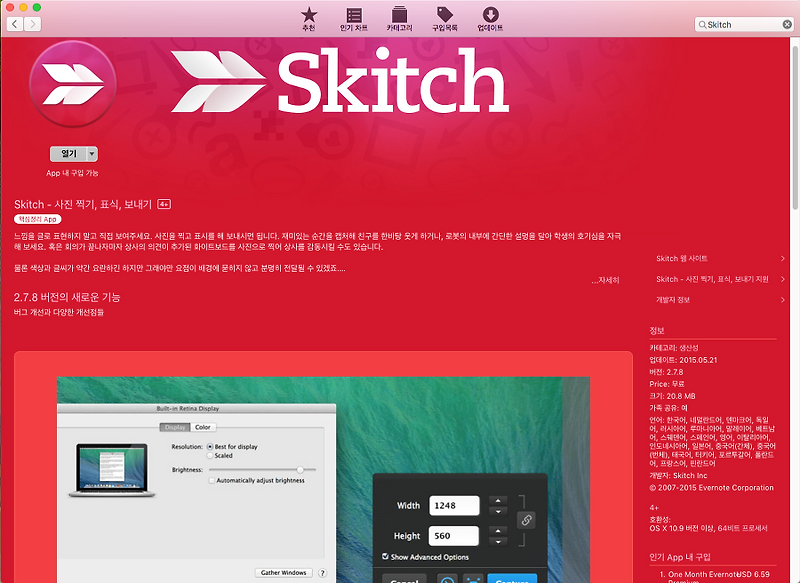Viewport: 800px width, 583px height.
Task: Click the Gather Windows button
Action: tap(284, 573)
